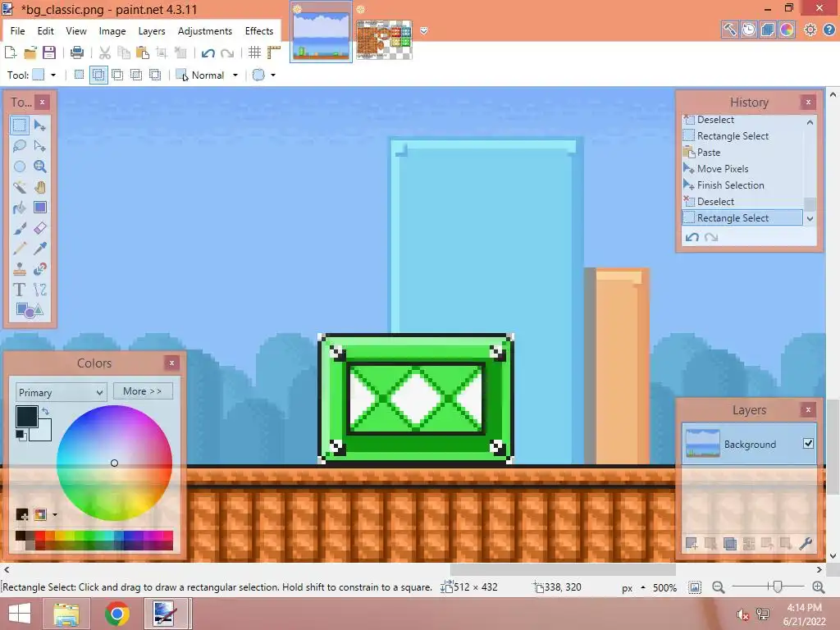Click the New file toolbar icon
Viewport: 840px width, 630px height.
point(11,52)
